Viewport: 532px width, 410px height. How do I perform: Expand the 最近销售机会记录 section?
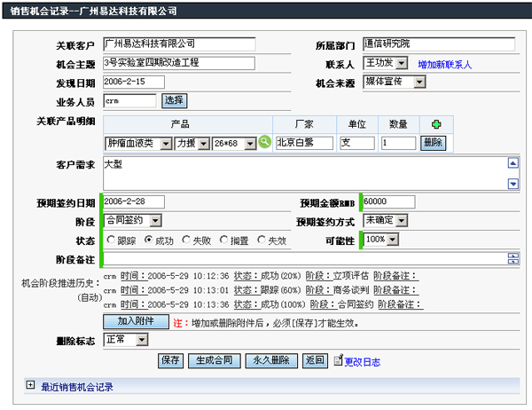click(x=30, y=385)
